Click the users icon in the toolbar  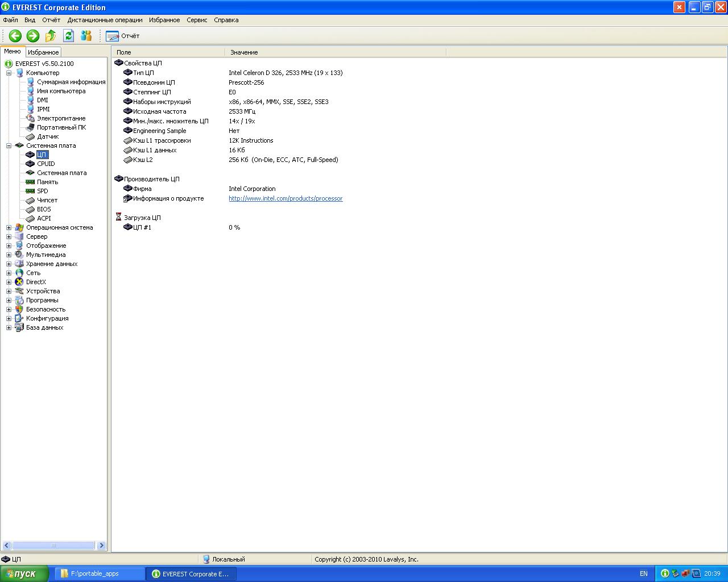coord(86,36)
